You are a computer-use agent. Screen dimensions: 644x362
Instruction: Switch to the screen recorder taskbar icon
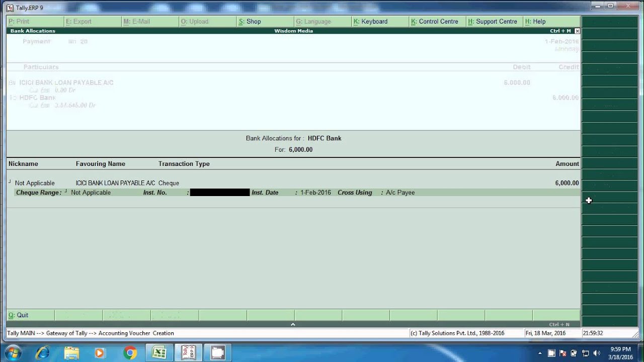tap(217, 353)
